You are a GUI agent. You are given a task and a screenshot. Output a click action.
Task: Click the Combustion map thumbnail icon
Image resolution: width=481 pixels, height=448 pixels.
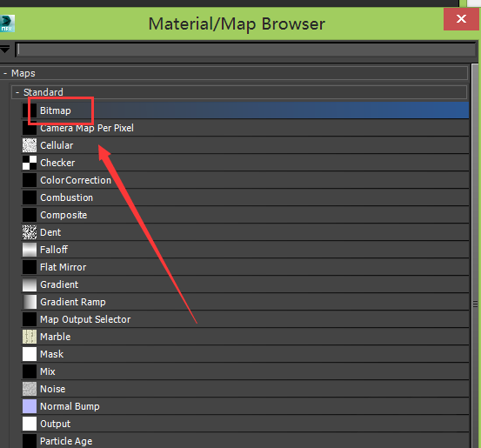[x=30, y=197]
